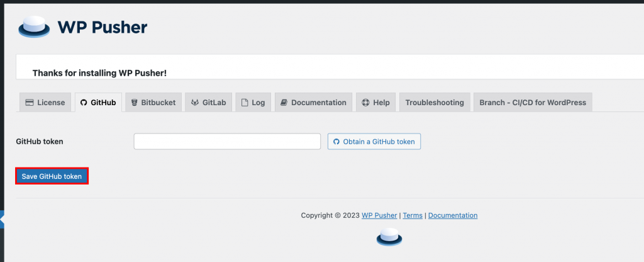Click the GitHub tab octocat icon
This screenshot has height=262, width=644.
84,103
